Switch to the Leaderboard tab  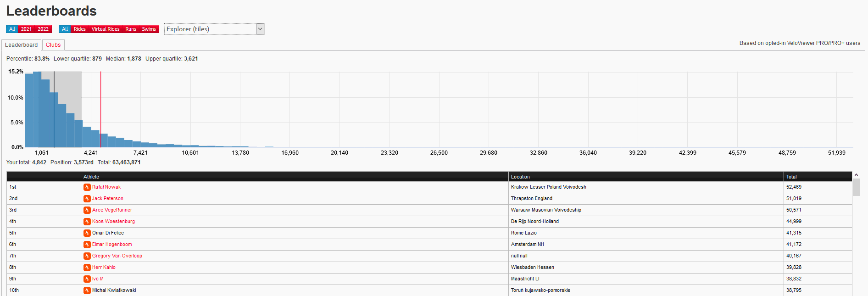[x=21, y=45]
